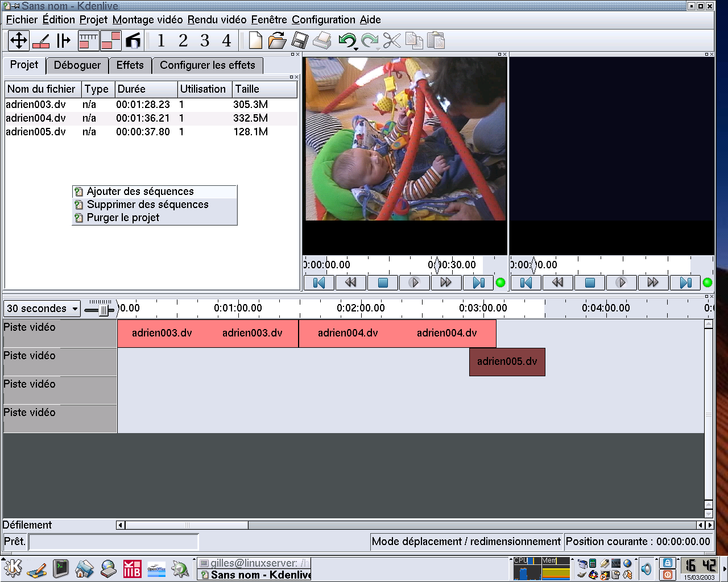Open the undo history dropdown arrow
Viewport: 728px width, 582px height.
[356, 49]
